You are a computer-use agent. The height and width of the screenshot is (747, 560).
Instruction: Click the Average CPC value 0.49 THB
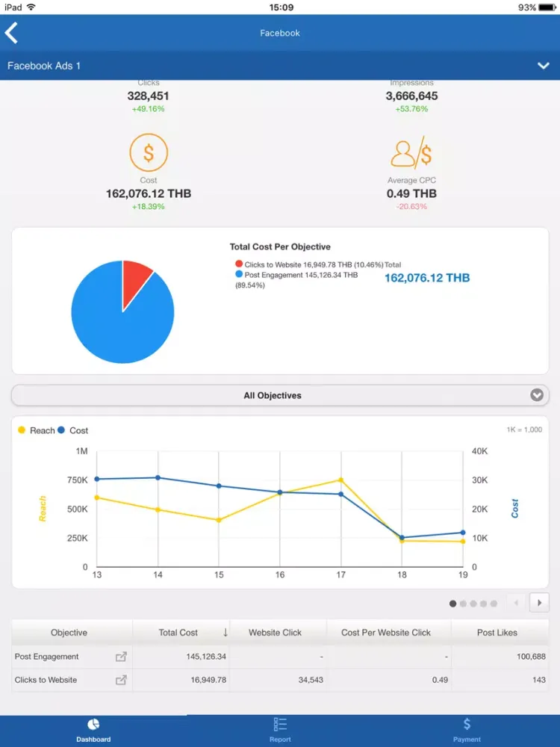click(x=411, y=193)
